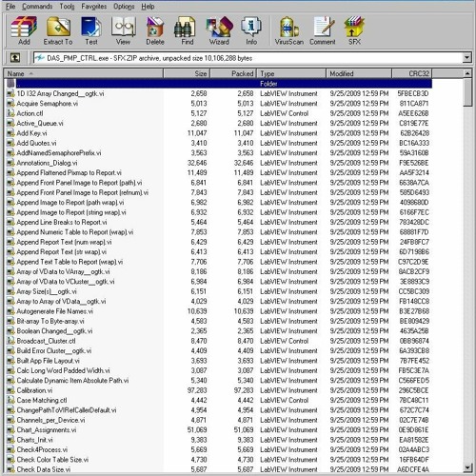This screenshot has height=476, width=476.
Task: Click file icon of Action.ctl
Action: click(10, 113)
